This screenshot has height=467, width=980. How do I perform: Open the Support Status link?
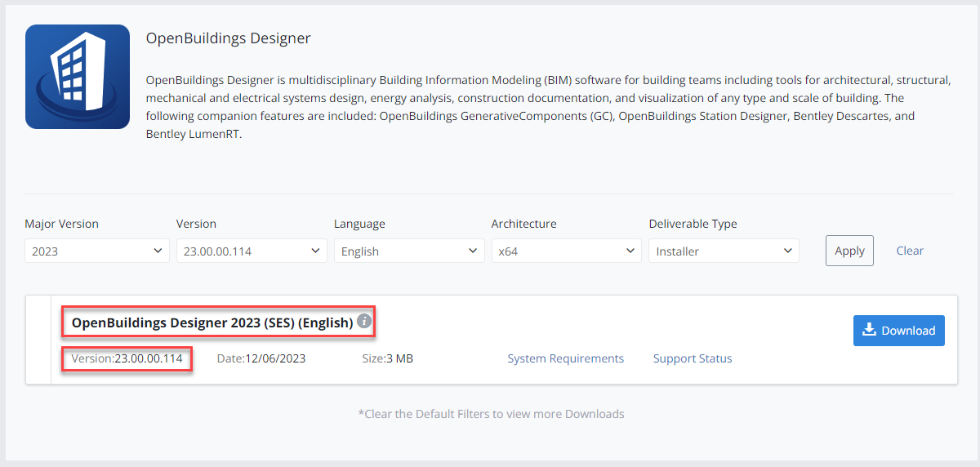coord(693,358)
